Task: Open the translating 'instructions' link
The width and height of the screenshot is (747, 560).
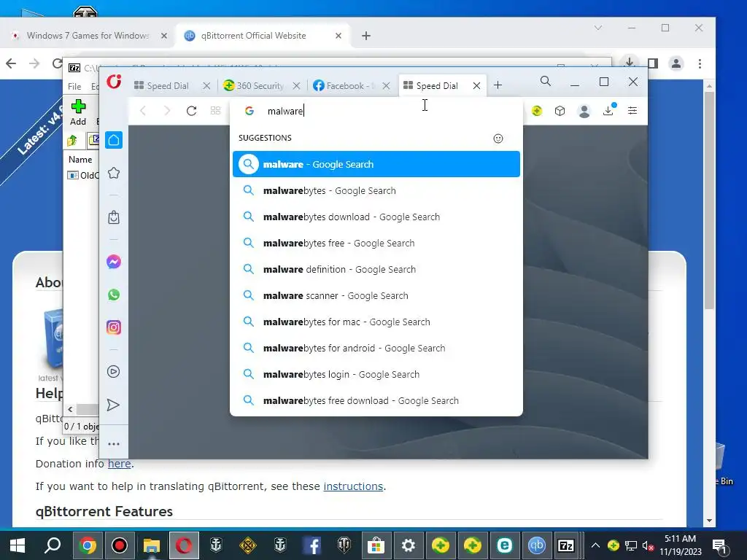Action: pyautogui.click(x=353, y=486)
